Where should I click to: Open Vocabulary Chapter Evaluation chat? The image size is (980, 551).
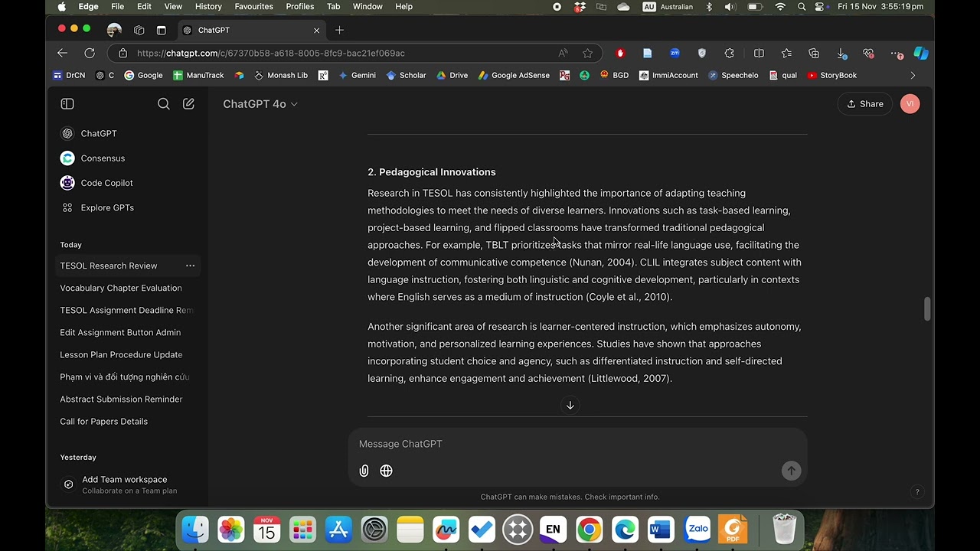[121, 288]
